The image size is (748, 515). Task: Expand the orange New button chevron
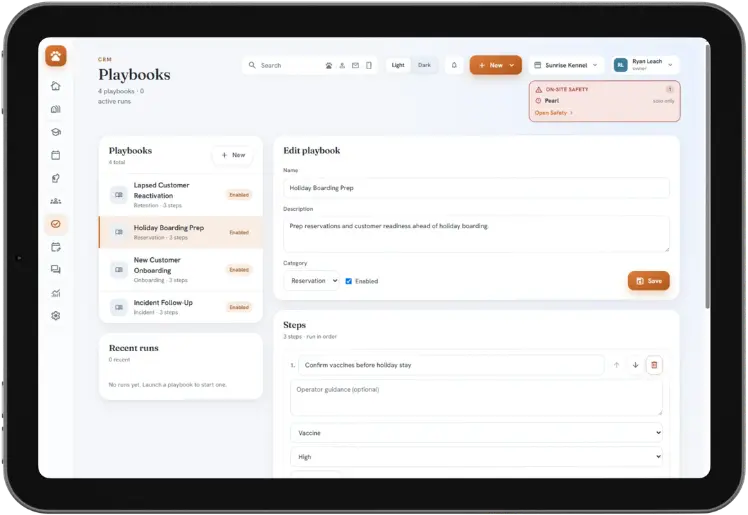click(511, 65)
